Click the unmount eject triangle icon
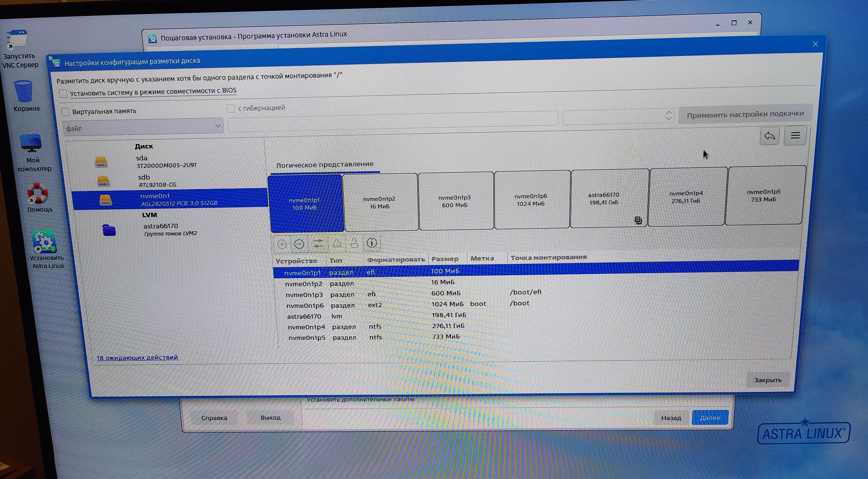Viewport: 868px width, 479px height. click(x=337, y=243)
